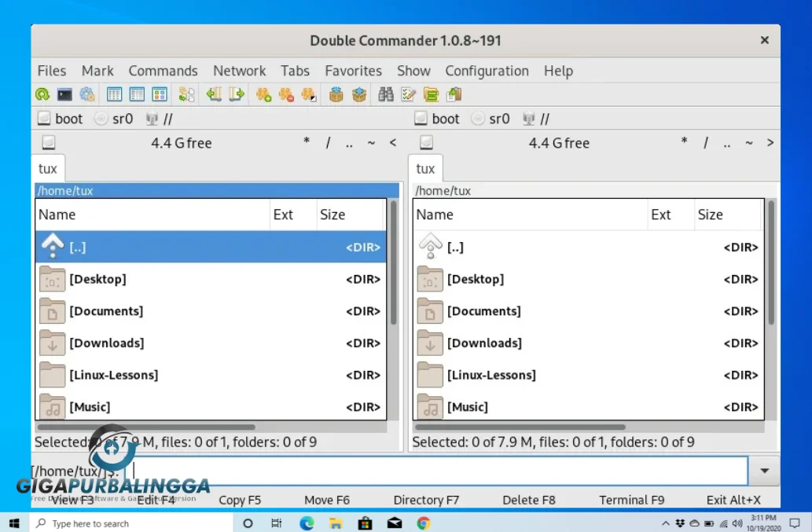Image resolution: width=812 pixels, height=532 pixels.
Task: Click the Copy F5 button
Action: click(x=240, y=500)
